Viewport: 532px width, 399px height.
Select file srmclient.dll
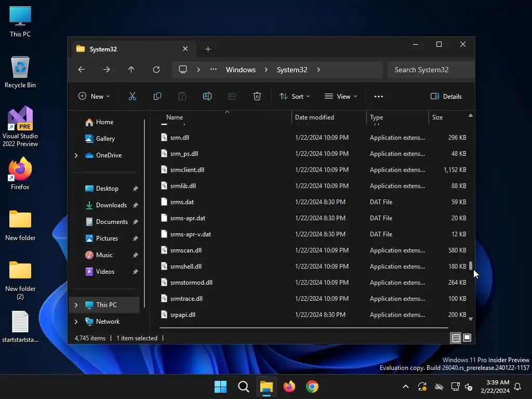[313, 170]
